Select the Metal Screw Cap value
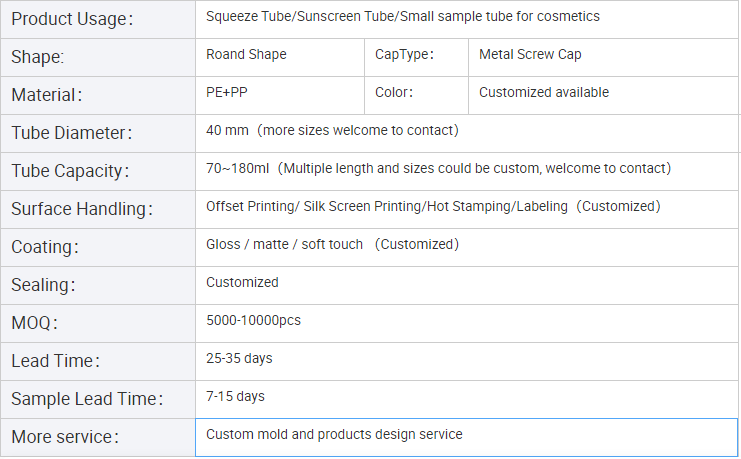The width and height of the screenshot is (741, 459). (x=530, y=55)
